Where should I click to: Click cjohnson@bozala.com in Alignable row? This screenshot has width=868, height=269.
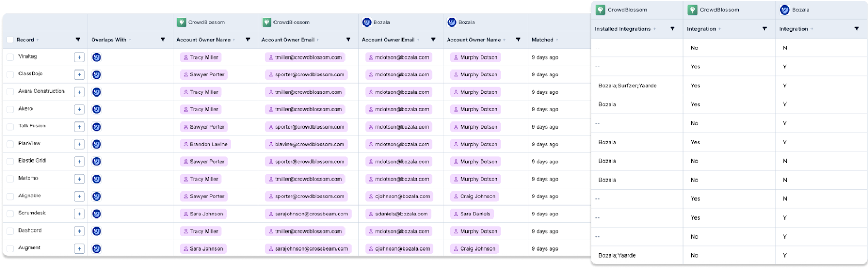point(399,196)
